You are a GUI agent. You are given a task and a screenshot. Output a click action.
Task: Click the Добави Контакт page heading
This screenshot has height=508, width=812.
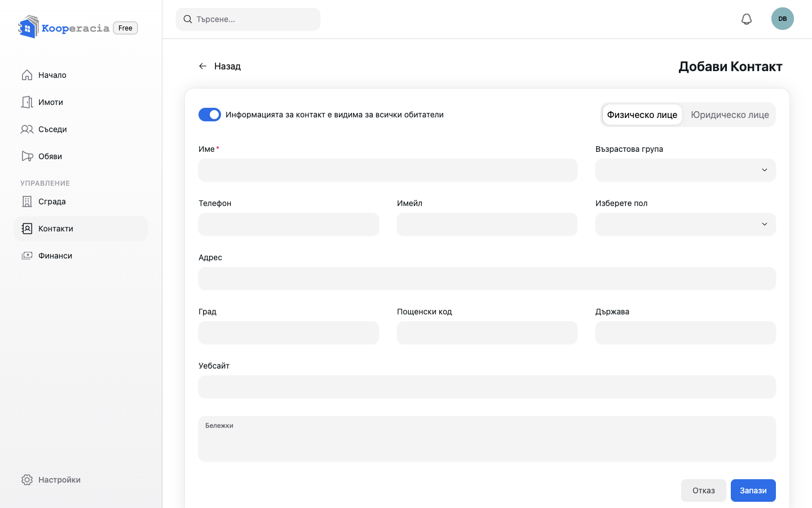pos(730,67)
